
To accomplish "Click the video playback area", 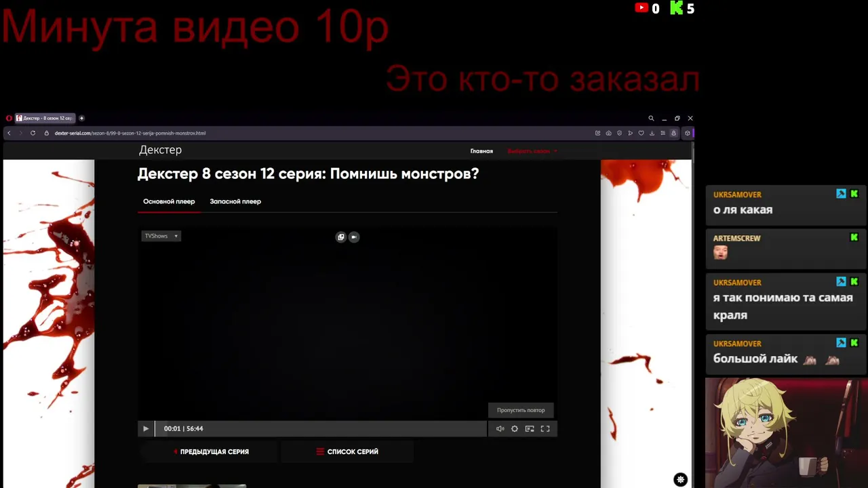I will pyautogui.click(x=347, y=324).
